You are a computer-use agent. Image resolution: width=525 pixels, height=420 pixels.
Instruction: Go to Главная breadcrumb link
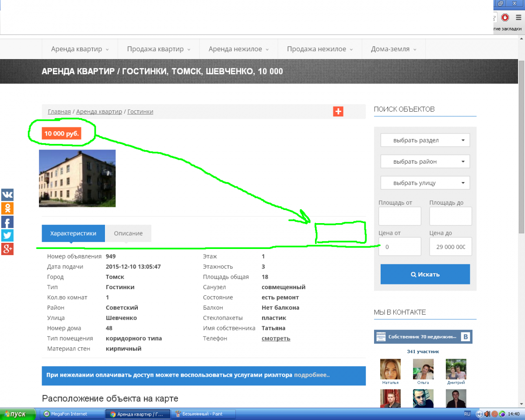pyautogui.click(x=59, y=112)
